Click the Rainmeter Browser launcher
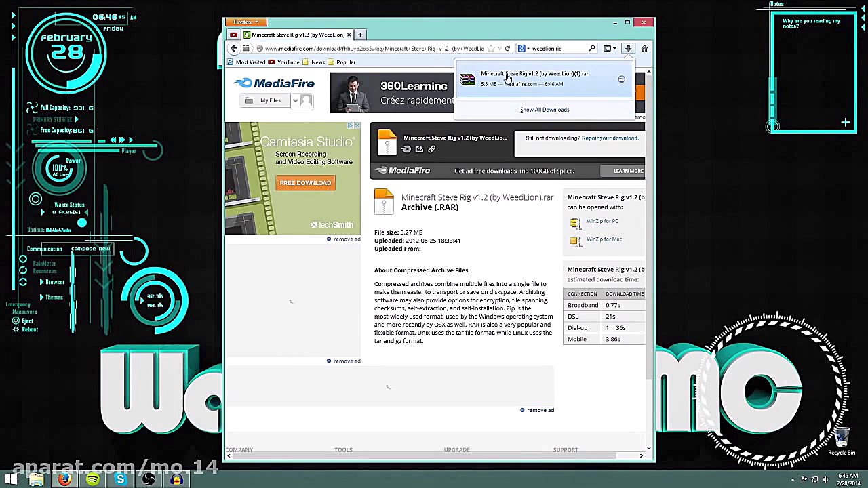 coord(52,282)
